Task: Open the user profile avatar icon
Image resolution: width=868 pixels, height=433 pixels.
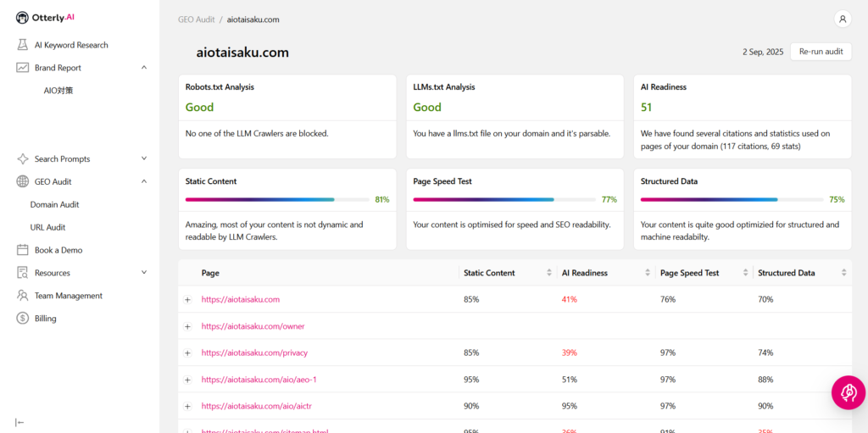Action: point(842,19)
